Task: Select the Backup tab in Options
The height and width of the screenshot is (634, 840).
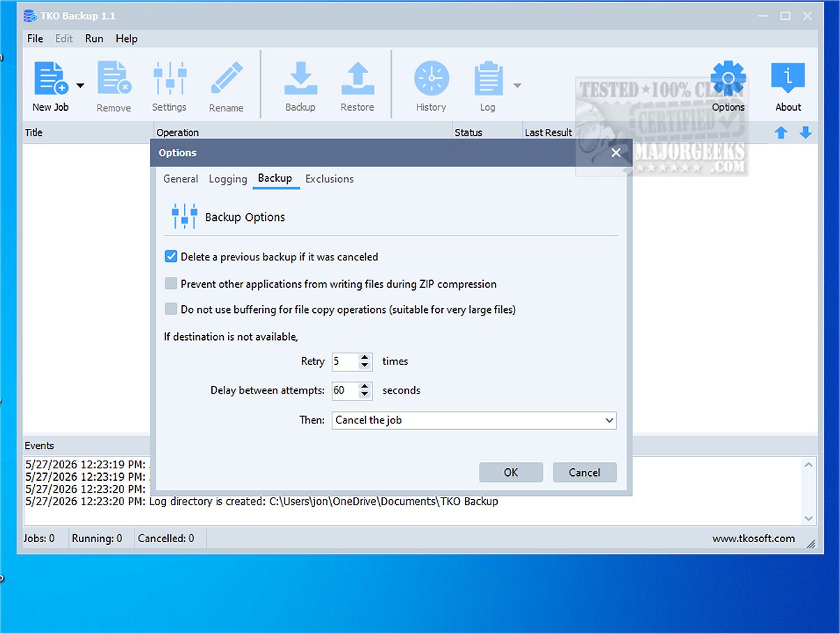Action: pos(275,179)
